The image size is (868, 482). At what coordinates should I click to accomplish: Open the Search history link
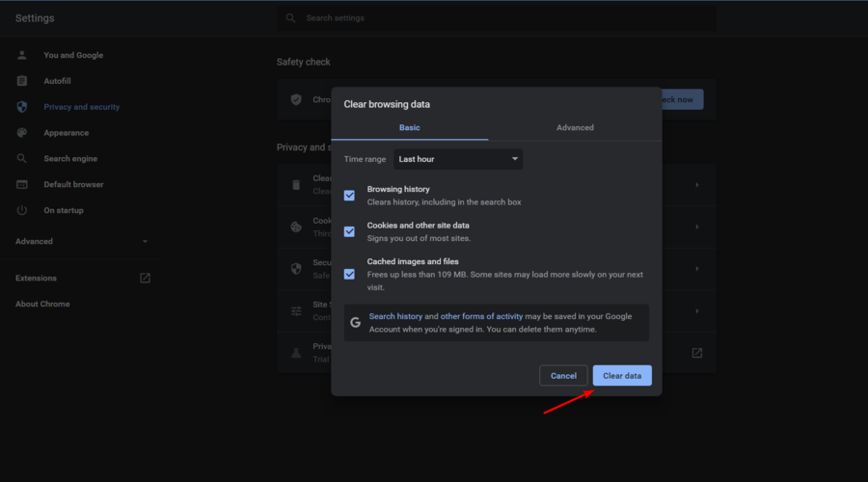[x=395, y=316]
